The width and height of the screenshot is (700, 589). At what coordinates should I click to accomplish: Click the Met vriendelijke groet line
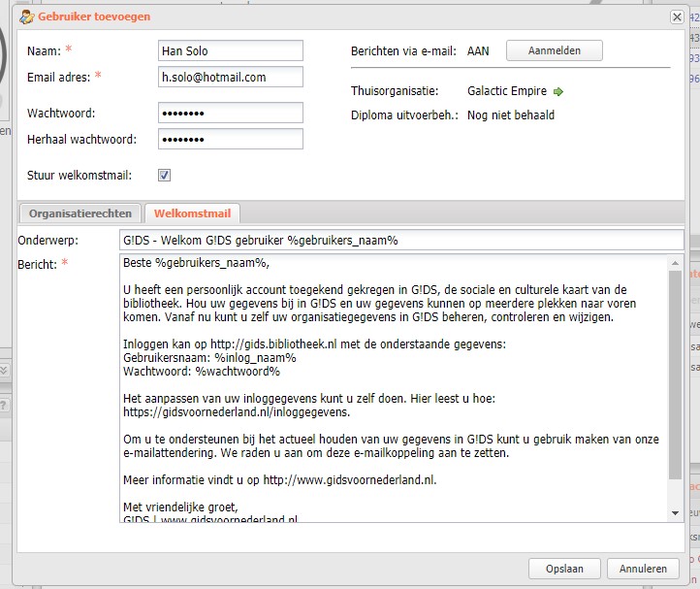point(180,507)
